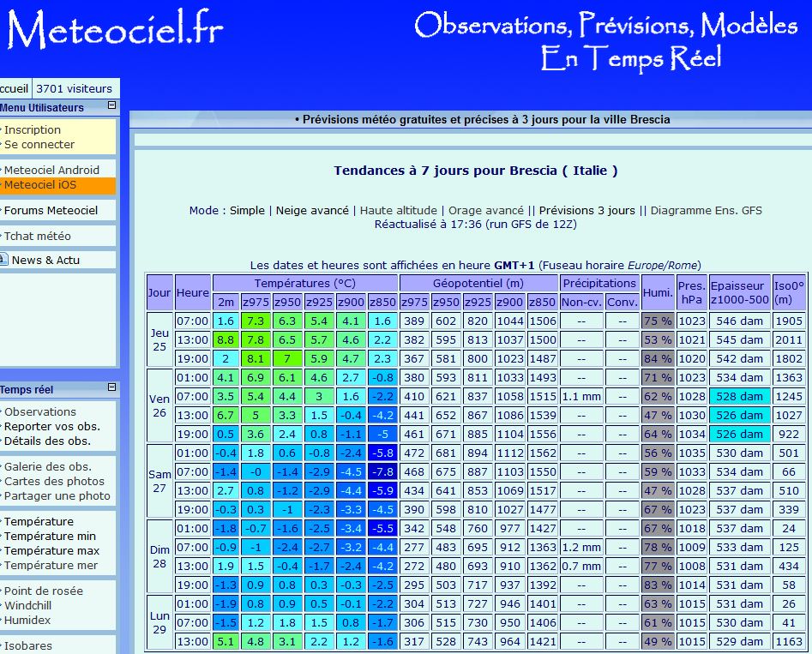
Task: Click the 84 % humidity cell
Action: [658, 359]
